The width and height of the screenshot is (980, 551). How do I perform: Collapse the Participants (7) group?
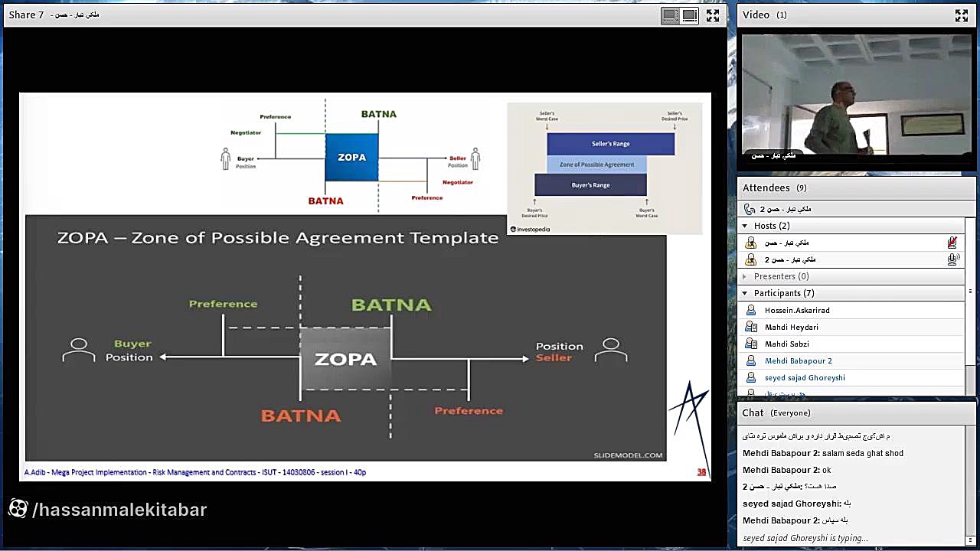744,293
